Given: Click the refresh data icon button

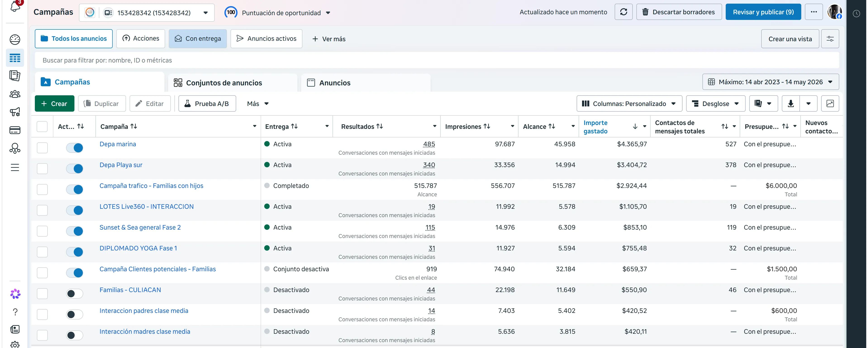Looking at the screenshot, I should pyautogui.click(x=623, y=12).
